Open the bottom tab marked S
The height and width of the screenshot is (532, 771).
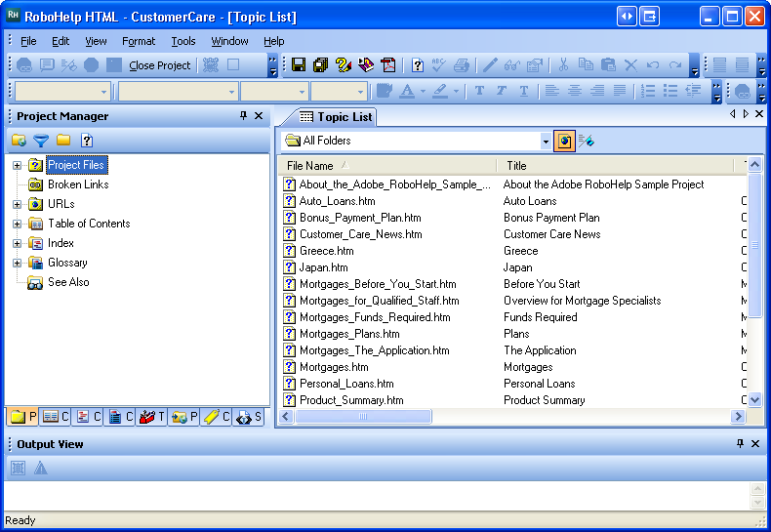[x=248, y=417]
